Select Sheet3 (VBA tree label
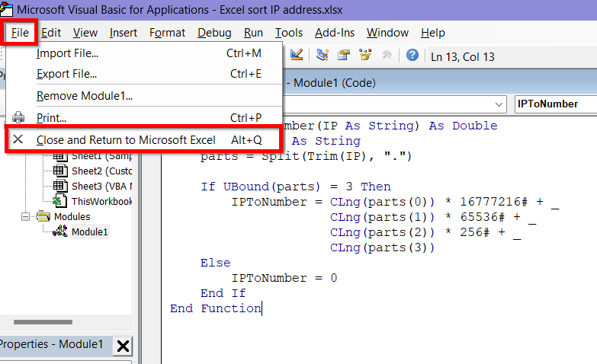This screenshot has height=364, width=597. coord(101,186)
